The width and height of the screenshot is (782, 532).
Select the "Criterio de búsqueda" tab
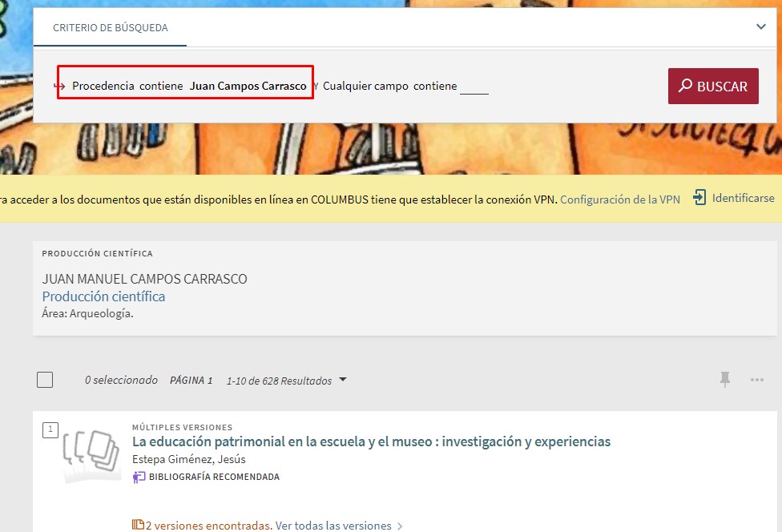111,28
